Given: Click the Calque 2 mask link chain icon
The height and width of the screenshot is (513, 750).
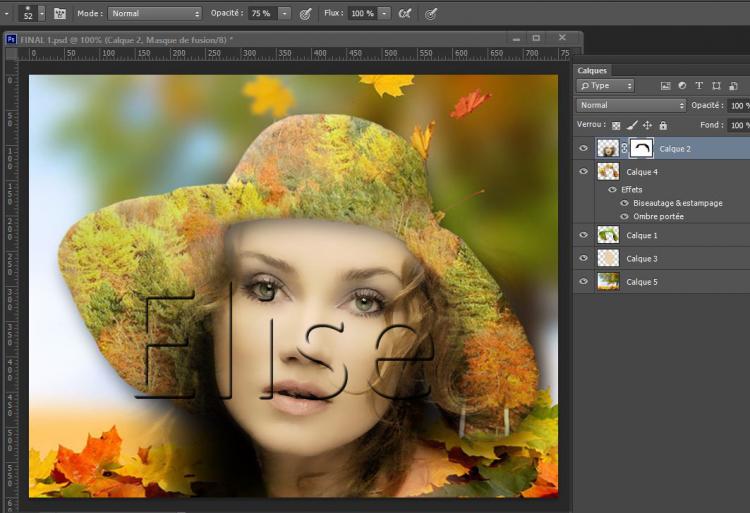Looking at the screenshot, I should click(624, 149).
